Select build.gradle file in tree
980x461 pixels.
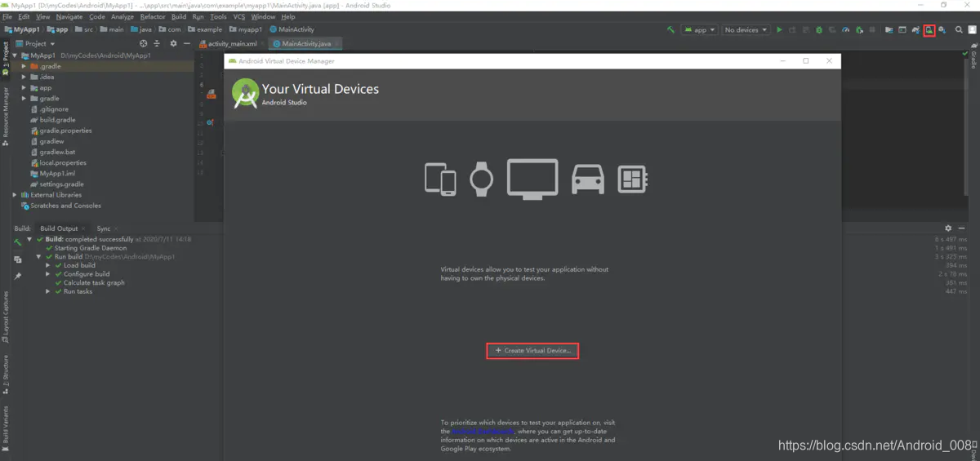[x=53, y=120]
